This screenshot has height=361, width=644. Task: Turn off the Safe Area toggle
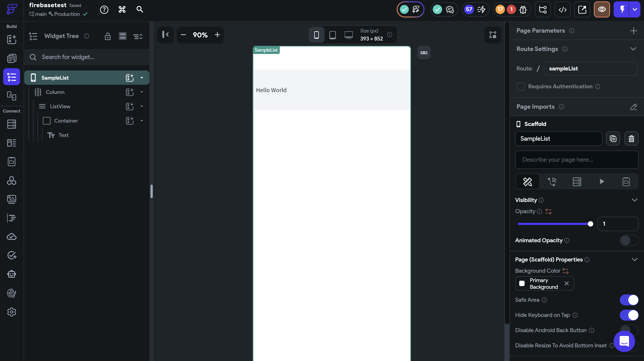[629, 300]
